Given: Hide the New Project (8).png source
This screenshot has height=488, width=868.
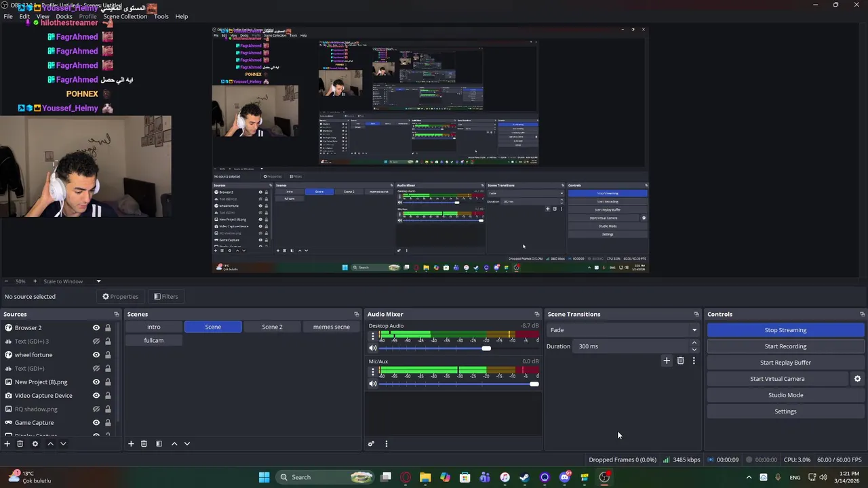Looking at the screenshot, I should click(x=96, y=382).
